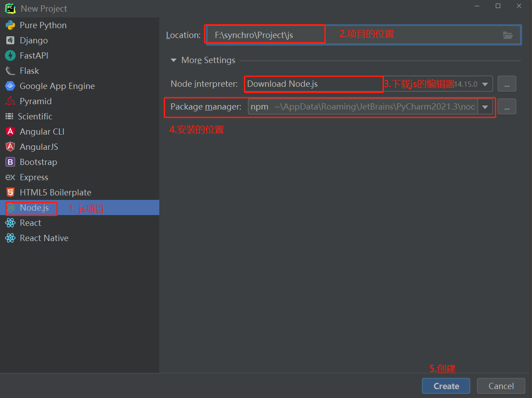Open the Package manager dropdown arrow
Image resolution: width=532 pixels, height=398 pixels.
pyautogui.click(x=485, y=107)
